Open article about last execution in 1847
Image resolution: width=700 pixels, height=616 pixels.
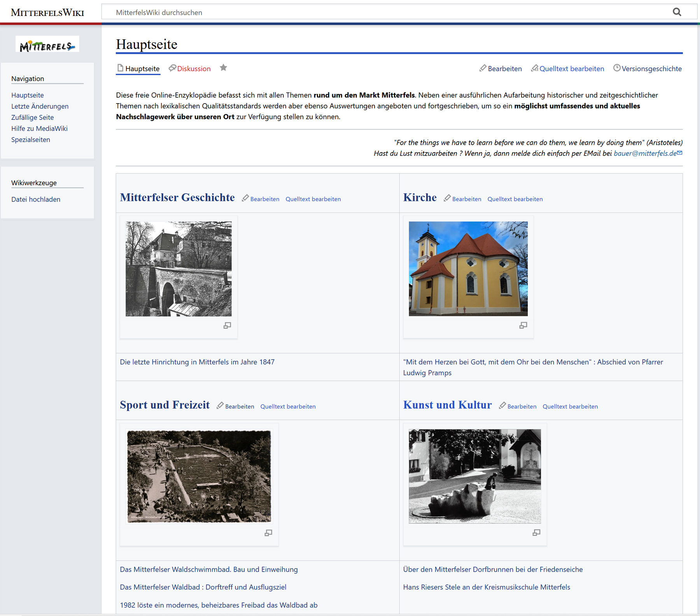pyautogui.click(x=197, y=362)
